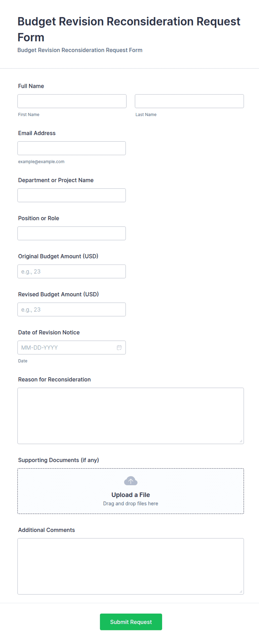
Task: Focus the Email Address field
Action: (x=72, y=148)
